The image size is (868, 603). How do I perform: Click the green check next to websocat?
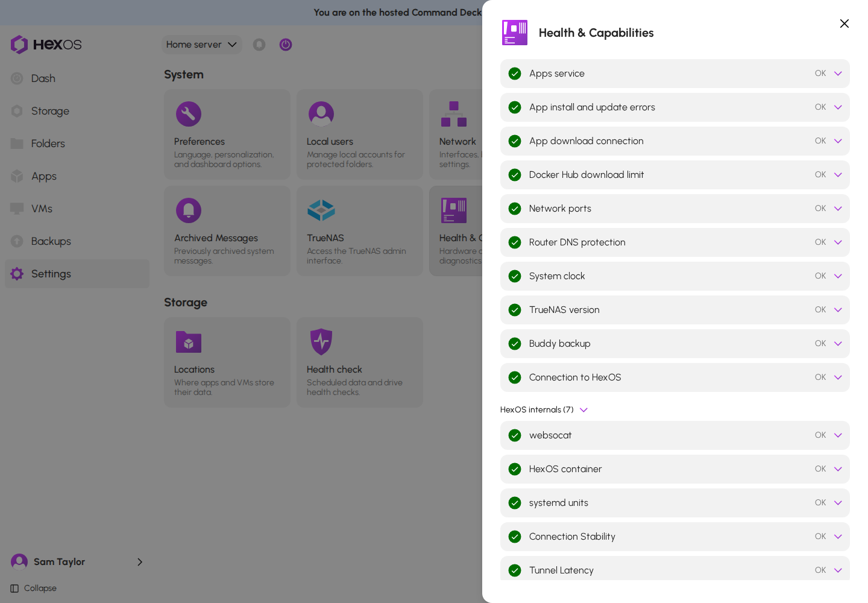tap(515, 435)
